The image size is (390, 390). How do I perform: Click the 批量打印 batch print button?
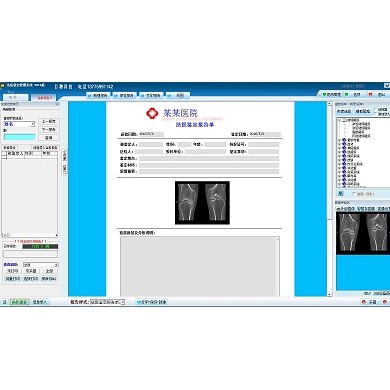(13, 278)
